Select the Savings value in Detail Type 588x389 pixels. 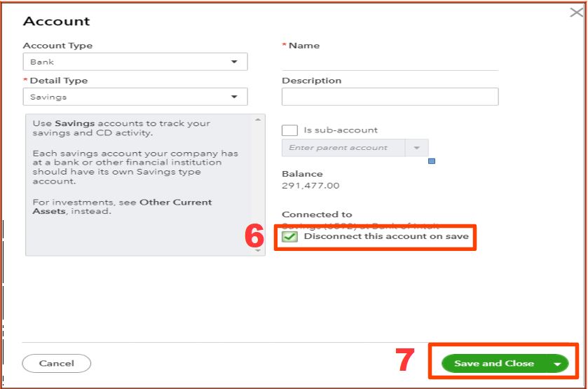tap(49, 97)
